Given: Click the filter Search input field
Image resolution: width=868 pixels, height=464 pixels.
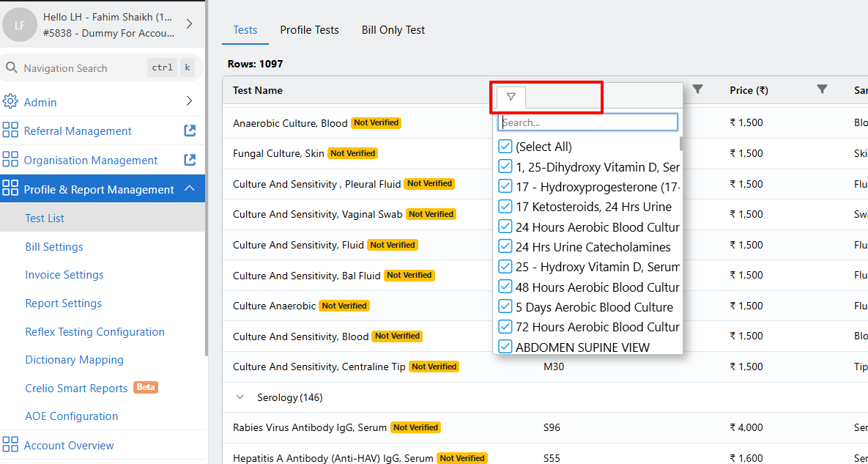Looking at the screenshot, I should pos(587,122).
